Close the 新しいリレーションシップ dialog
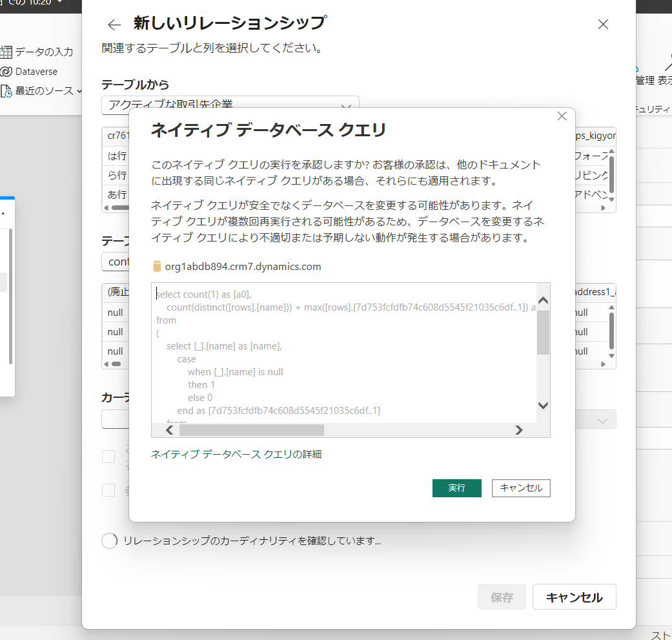 [603, 25]
